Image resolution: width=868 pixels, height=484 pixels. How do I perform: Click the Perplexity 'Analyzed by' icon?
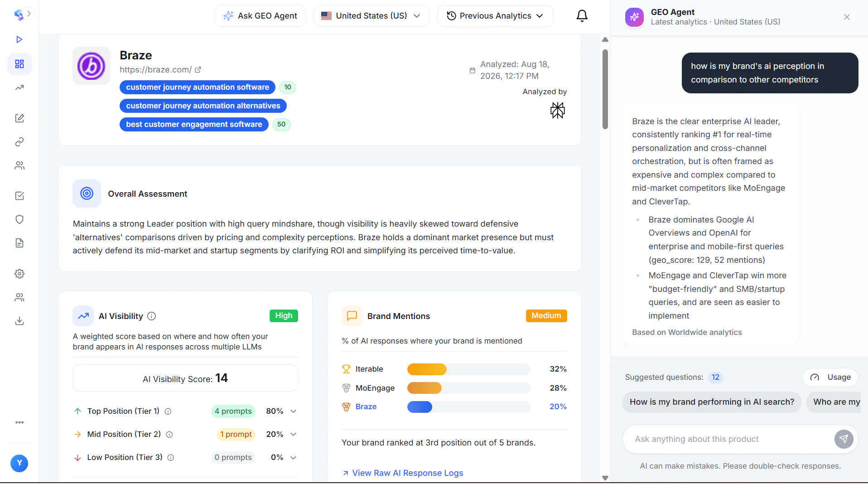tap(558, 110)
